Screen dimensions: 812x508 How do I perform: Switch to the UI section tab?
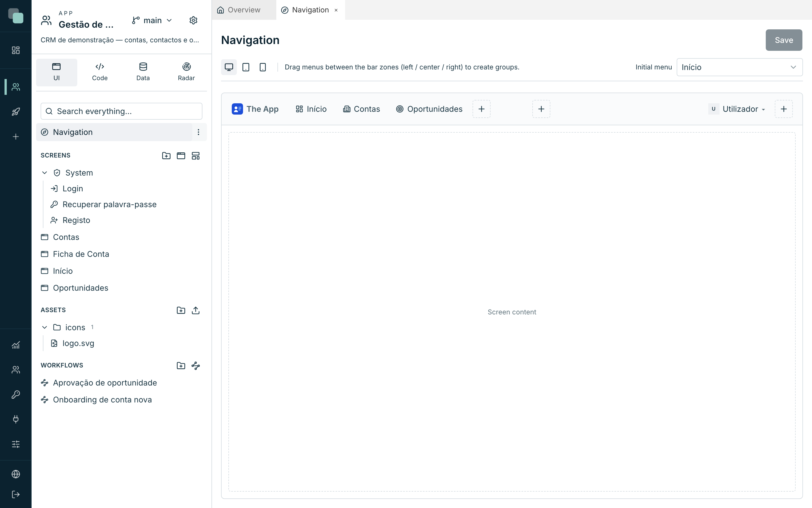[56, 72]
